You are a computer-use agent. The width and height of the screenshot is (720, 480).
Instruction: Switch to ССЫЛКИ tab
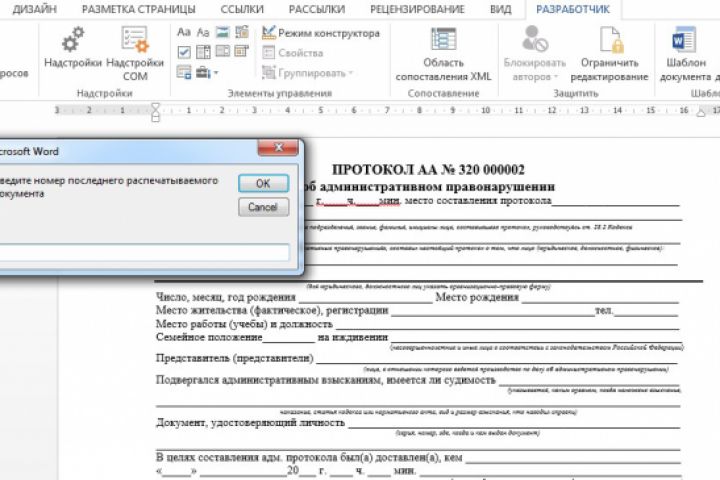pyautogui.click(x=242, y=9)
